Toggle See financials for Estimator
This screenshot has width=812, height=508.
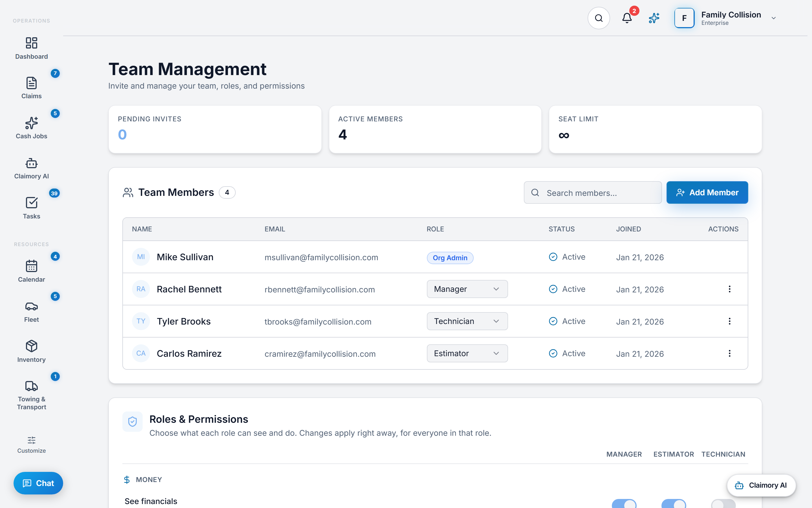(673, 504)
